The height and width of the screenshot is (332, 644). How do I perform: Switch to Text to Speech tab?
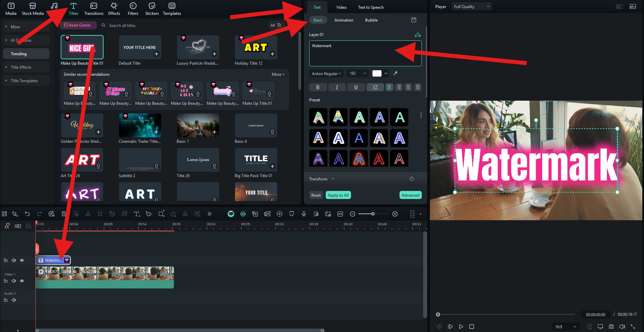[371, 7]
